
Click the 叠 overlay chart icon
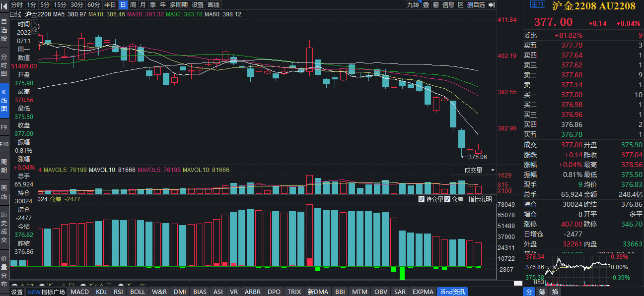click(x=426, y=5)
